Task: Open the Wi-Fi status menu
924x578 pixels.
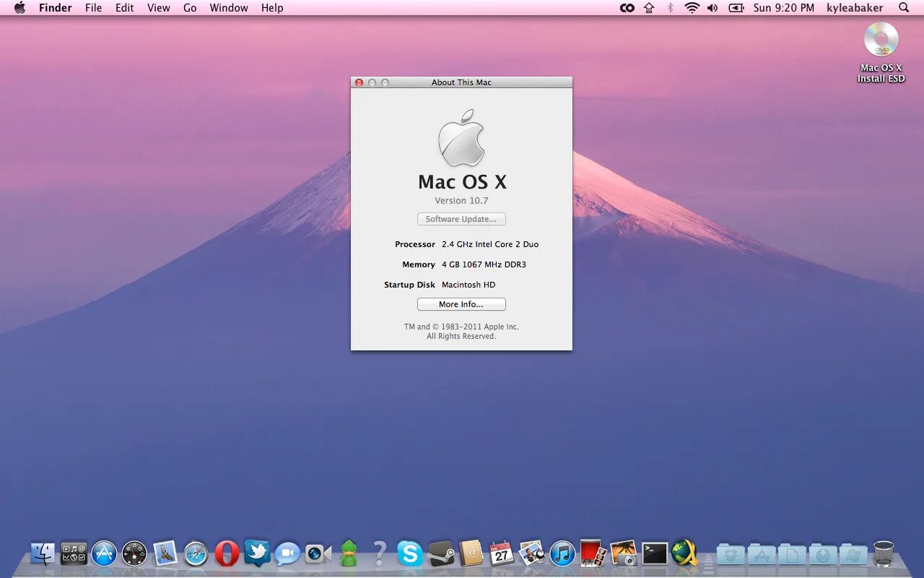Action: [x=692, y=8]
